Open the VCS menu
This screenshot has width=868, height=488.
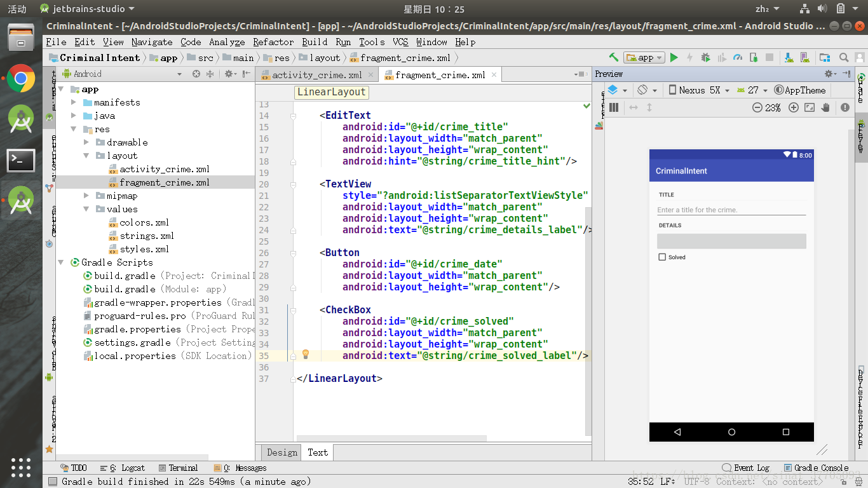pyautogui.click(x=400, y=42)
